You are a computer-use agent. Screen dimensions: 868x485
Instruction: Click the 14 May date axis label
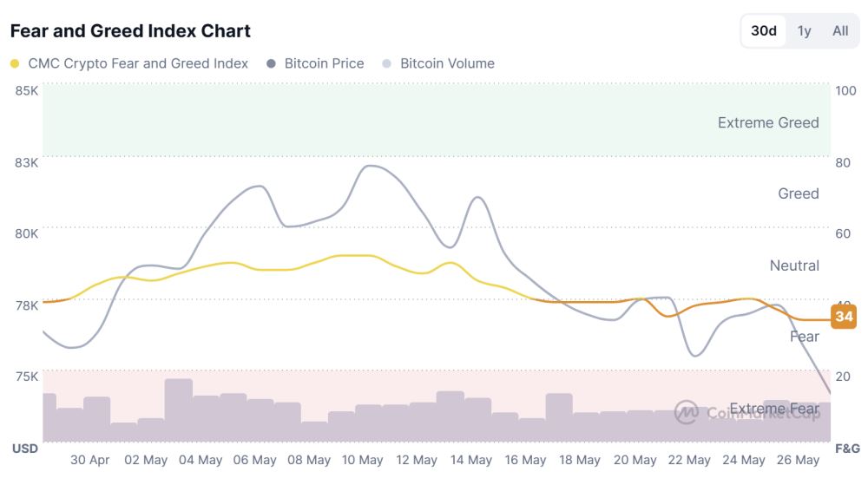(x=471, y=460)
